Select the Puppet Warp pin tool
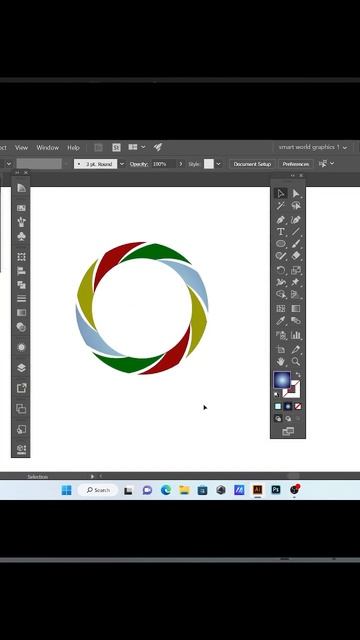 tap(296, 282)
